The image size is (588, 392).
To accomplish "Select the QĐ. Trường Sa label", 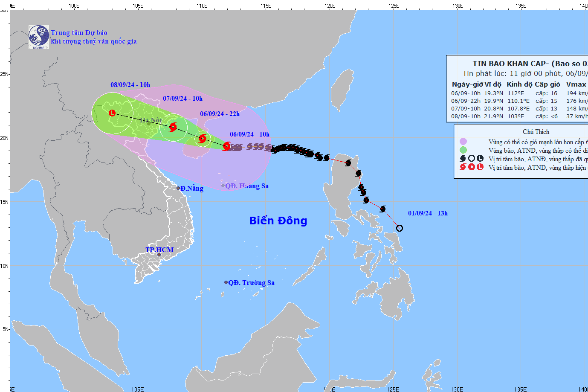I will 251,283.
